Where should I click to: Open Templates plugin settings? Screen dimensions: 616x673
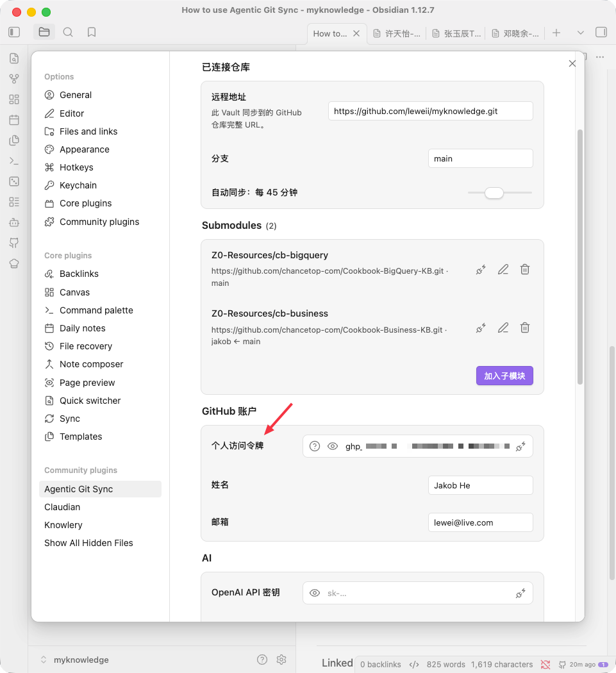[x=100, y=436]
